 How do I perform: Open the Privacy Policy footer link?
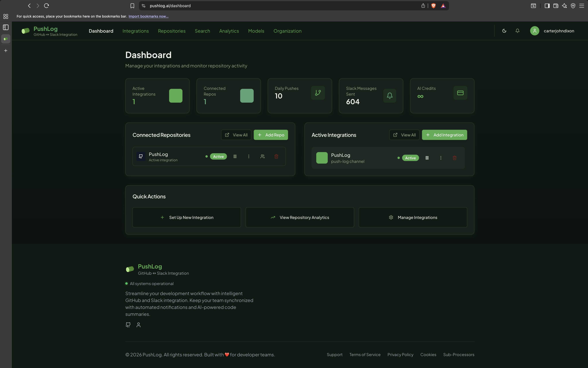coord(400,355)
